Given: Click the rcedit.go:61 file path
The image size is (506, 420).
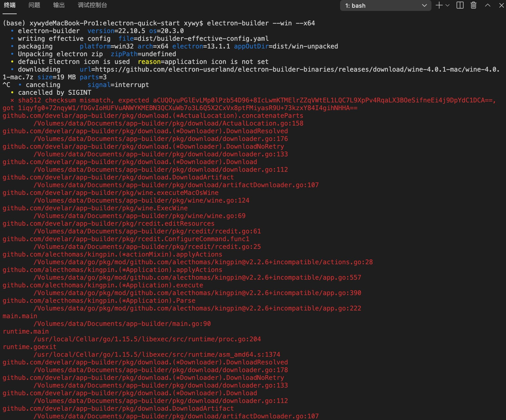Looking at the screenshot, I should (147, 231).
